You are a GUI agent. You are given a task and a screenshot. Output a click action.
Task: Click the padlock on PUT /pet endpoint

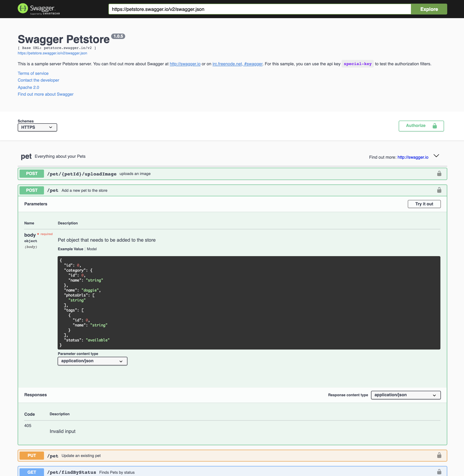439,455
